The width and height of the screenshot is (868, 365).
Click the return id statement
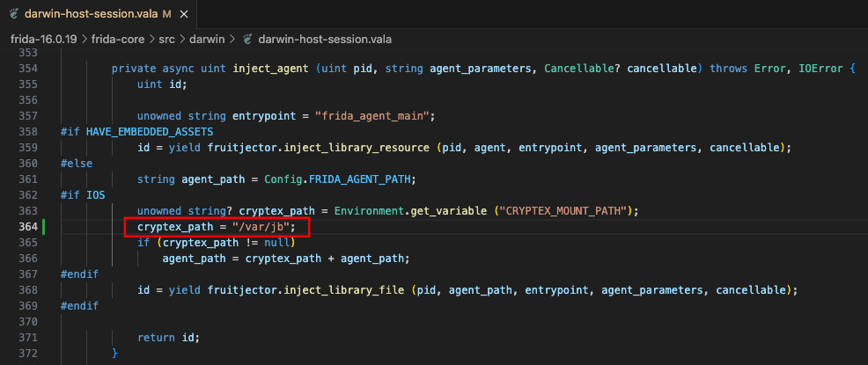(x=168, y=338)
